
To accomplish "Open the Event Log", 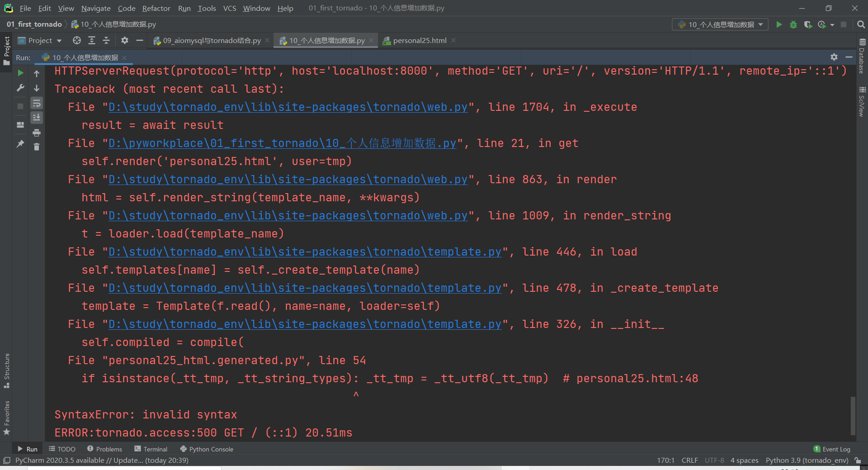I will (x=832, y=449).
